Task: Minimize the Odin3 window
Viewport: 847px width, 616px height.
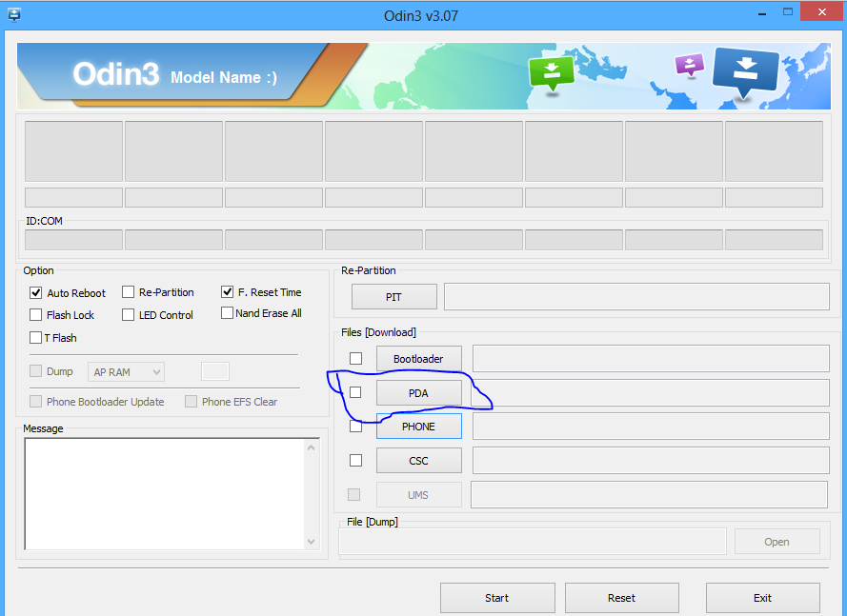Action: [762, 13]
